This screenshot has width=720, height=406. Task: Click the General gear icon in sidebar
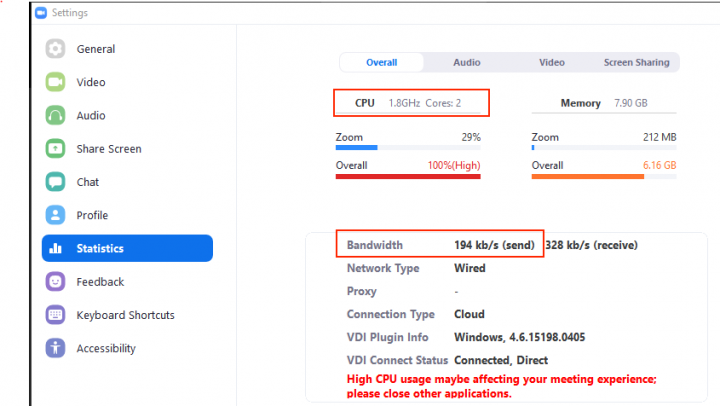click(x=56, y=49)
